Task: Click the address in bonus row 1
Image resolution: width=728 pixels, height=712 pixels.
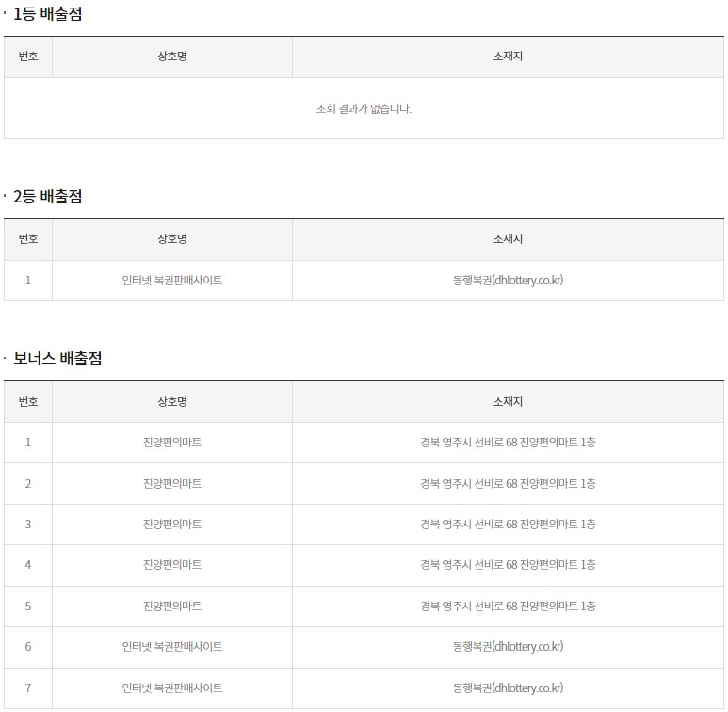Action: pyautogui.click(x=508, y=443)
